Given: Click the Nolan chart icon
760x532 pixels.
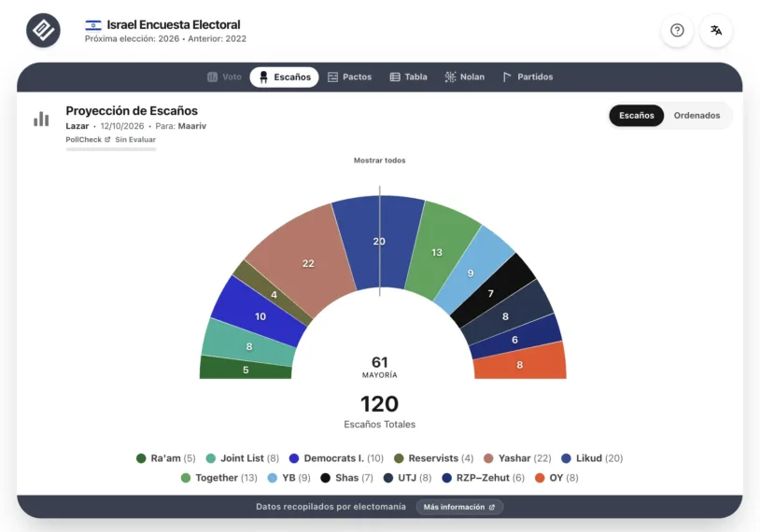Looking at the screenshot, I should pos(450,77).
